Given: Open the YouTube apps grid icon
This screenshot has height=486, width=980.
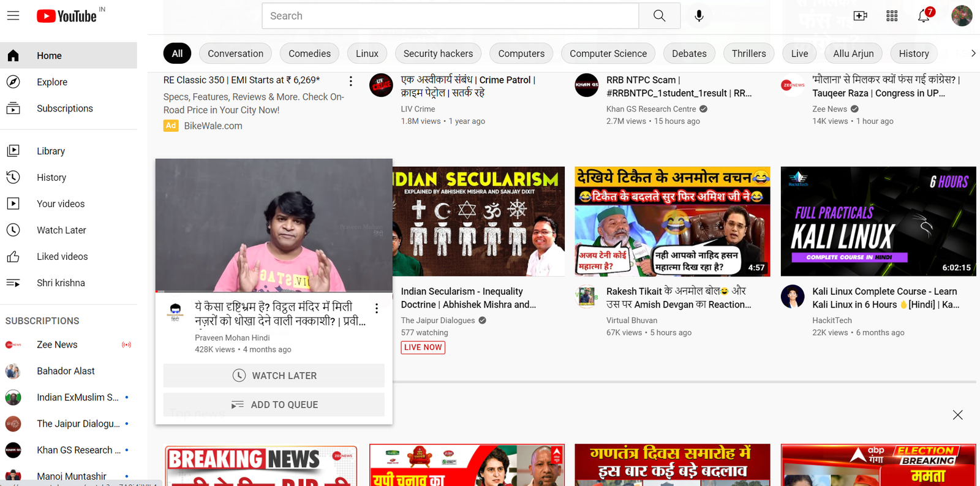Looking at the screenshot, I should coord(892,16).
